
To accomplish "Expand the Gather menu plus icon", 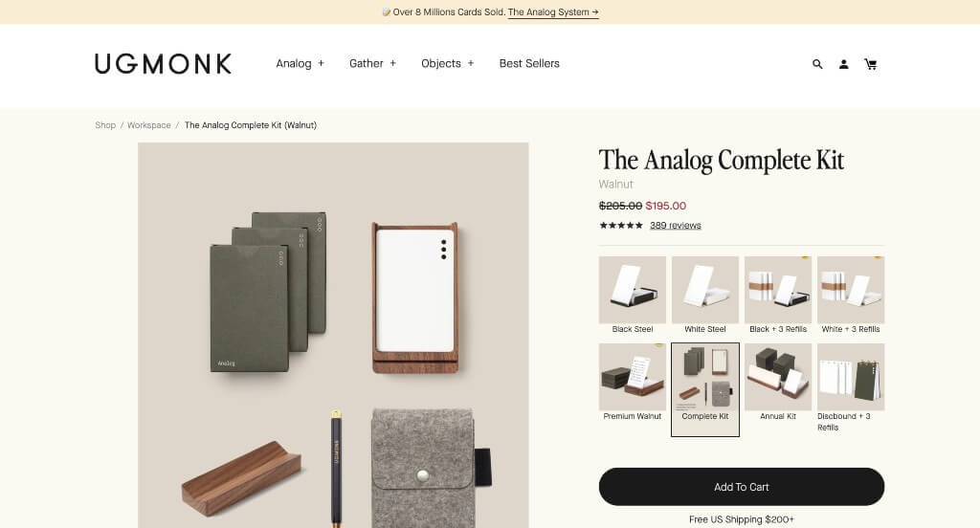I will (393, 63).
